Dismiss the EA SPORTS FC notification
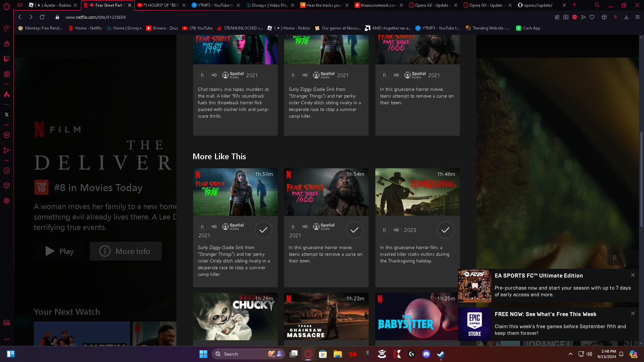This screenshot has height=362, width=644. pyautogui.click(x=633, y=275)
